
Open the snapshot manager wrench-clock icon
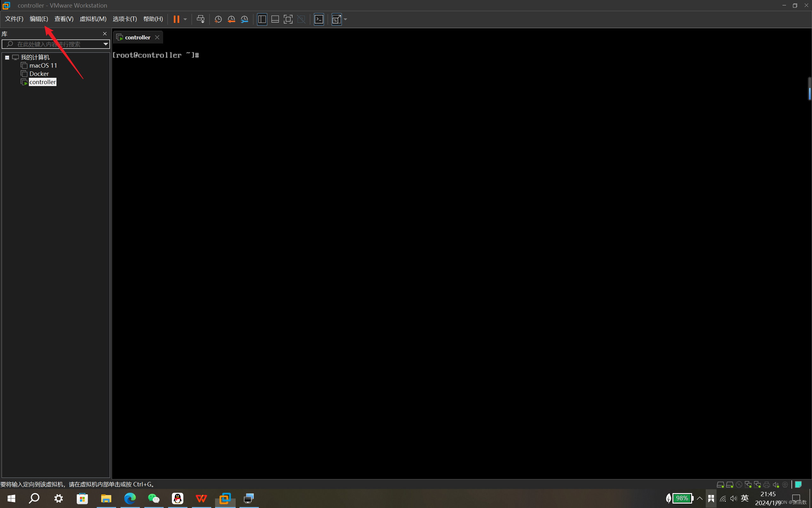click(245, 19)
